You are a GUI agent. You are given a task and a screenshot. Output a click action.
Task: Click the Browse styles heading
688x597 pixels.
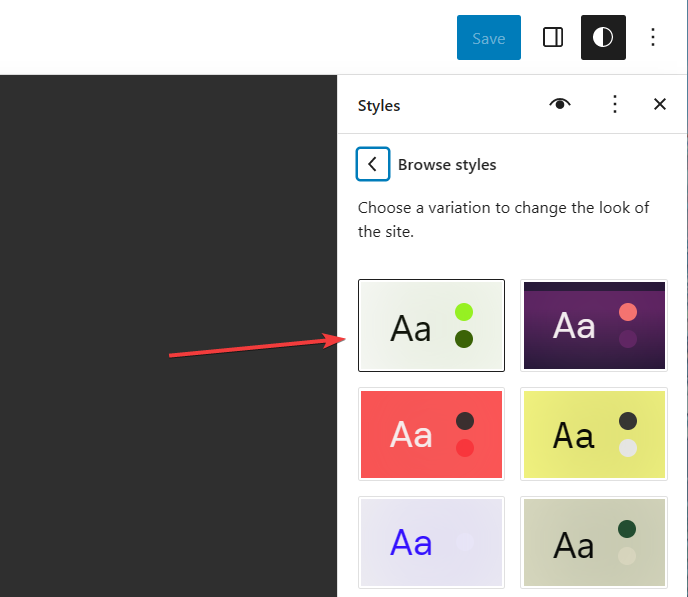point(447,165)
